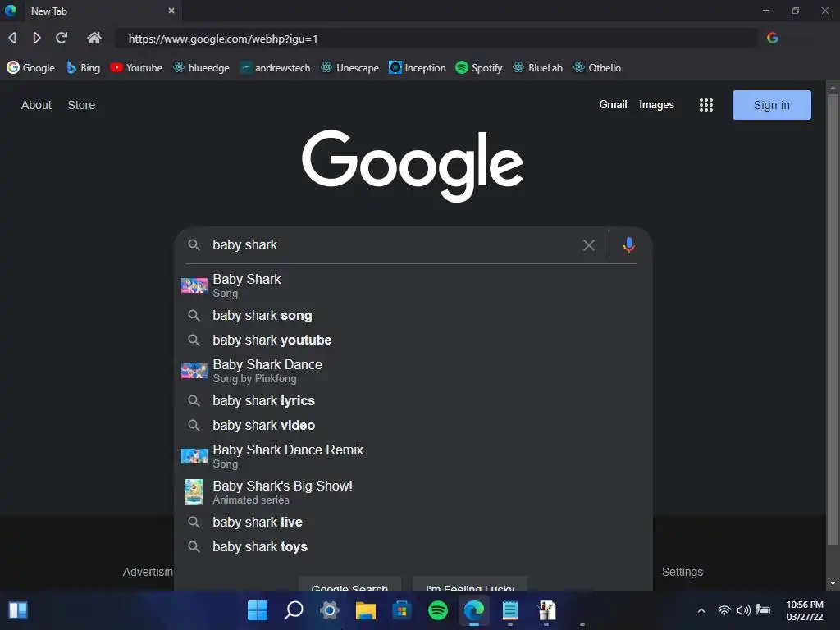Open the battery status icon
The image size is (840, 630).
point(764,609)
